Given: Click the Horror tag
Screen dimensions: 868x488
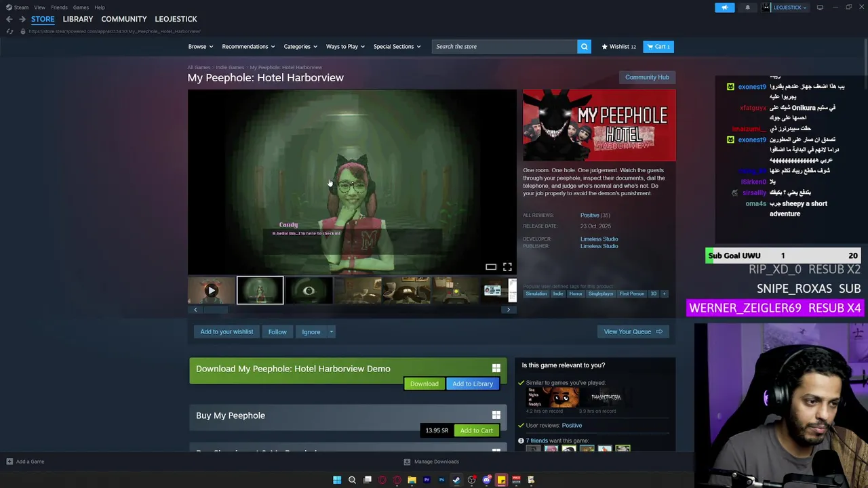Looking at the screenshot, I should click(x=576, y=294).
